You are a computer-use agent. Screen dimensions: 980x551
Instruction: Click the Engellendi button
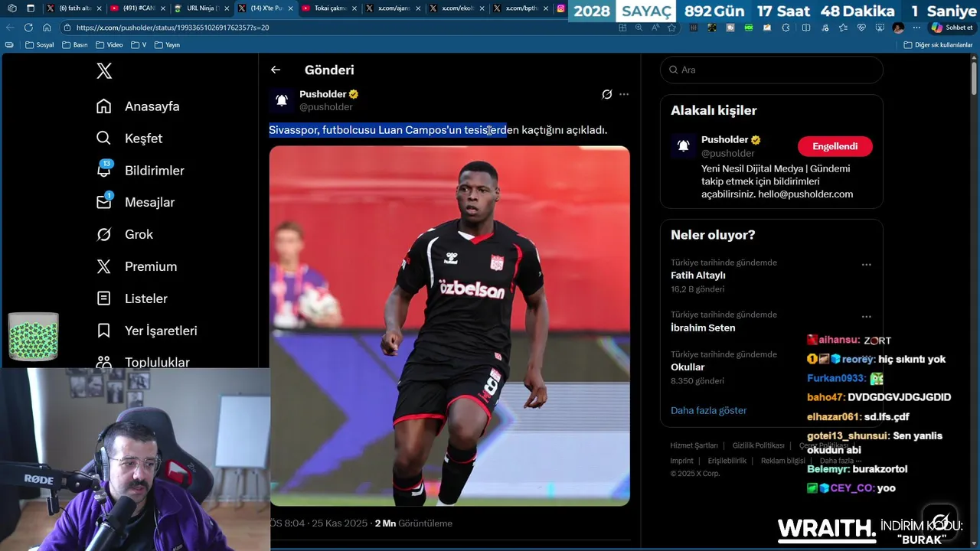point(835,146)
